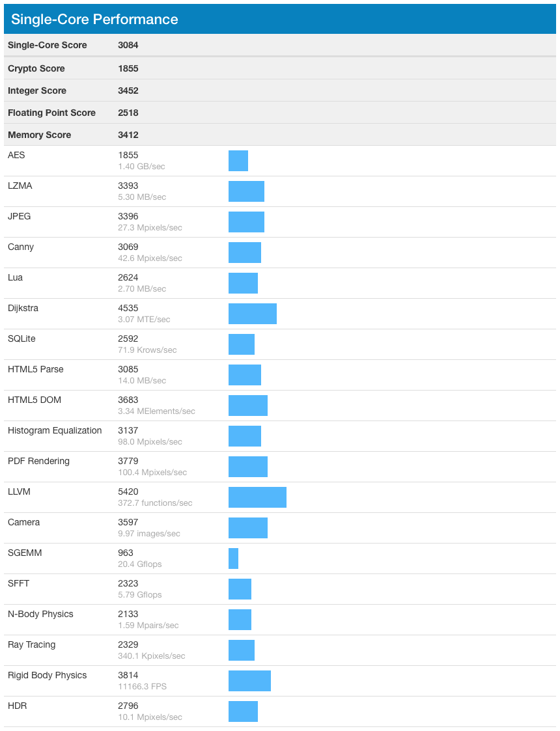Click the LLVM benchmark score bar
The height and width of the screenshot is (731, 560).
tap(257, 497)
